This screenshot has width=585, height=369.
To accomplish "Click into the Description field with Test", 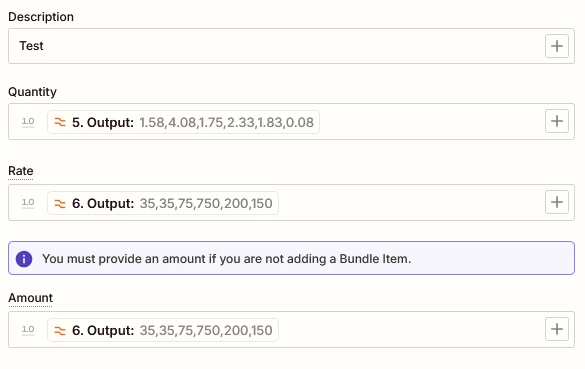I will click(x=276, y=46).
